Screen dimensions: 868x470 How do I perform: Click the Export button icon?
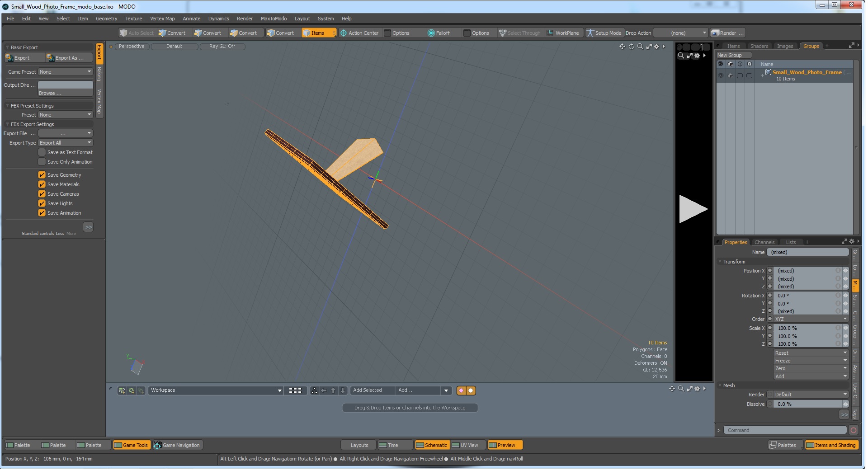[9, 58]
